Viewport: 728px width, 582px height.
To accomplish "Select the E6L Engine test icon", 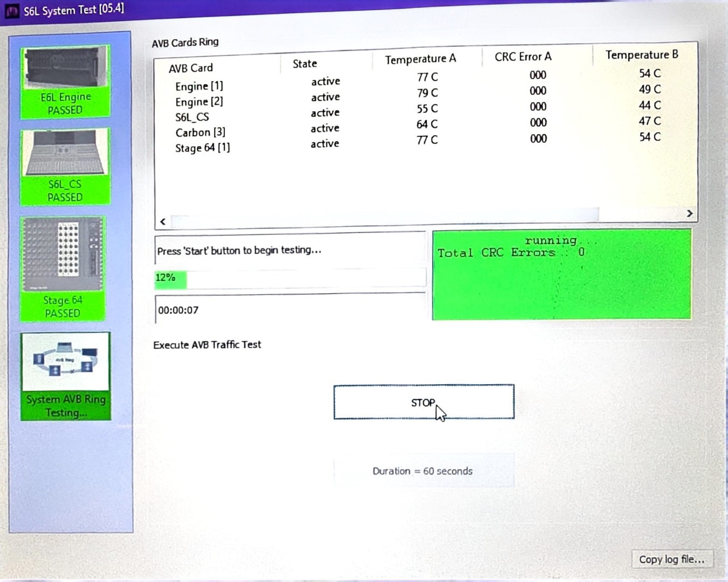I will point(65,82).
